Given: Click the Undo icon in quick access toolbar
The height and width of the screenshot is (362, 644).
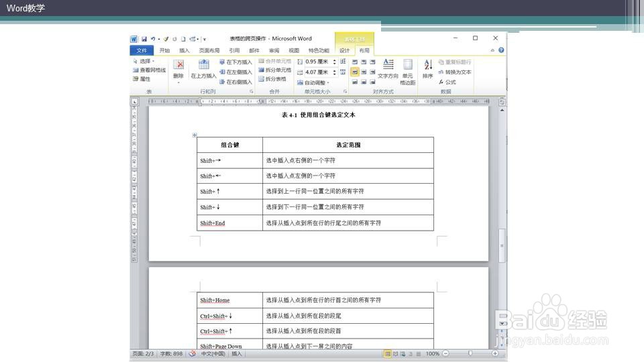Looking at the screenshot, I should coord(153,39).
